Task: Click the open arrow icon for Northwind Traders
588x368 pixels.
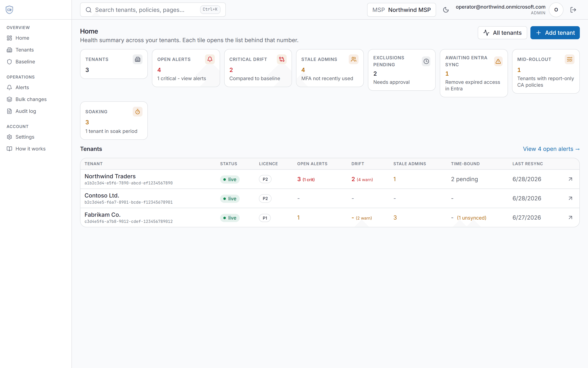Action: pos(570,179)
